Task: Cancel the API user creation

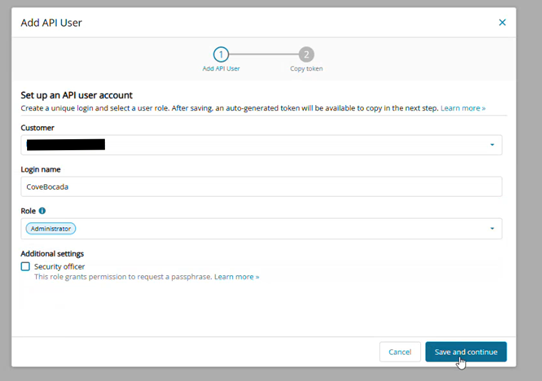Action: tap(400, 352)
